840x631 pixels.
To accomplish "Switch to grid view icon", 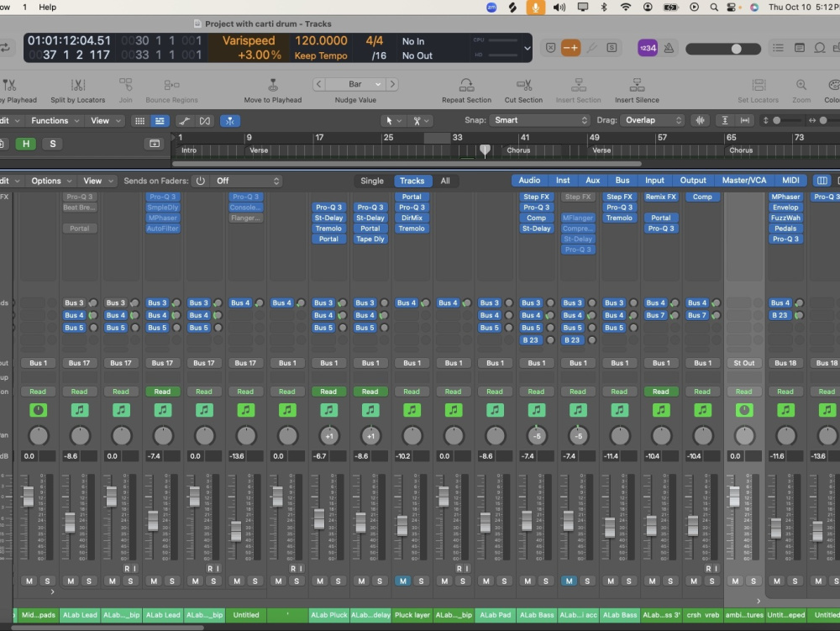I will [x=139, y=121].
